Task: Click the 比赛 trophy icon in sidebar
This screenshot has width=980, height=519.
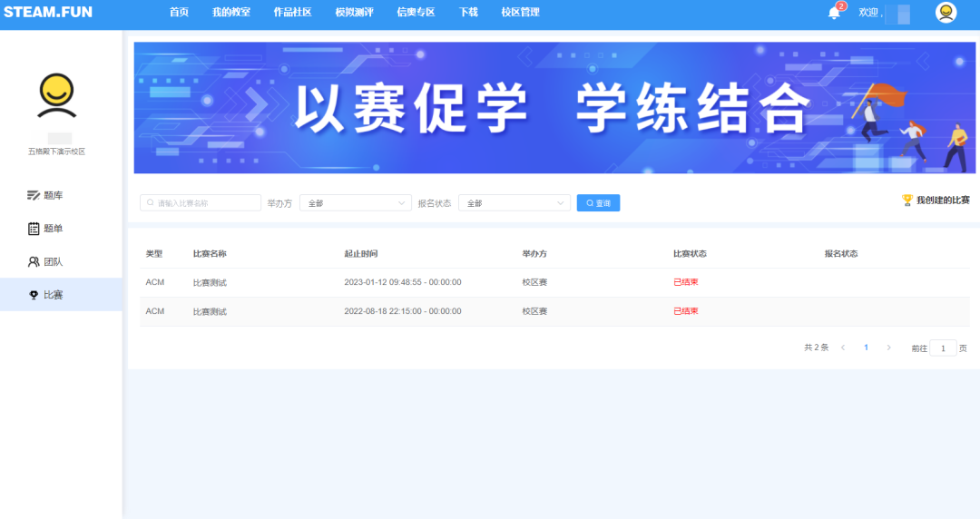Action: (x=34, y=295)
